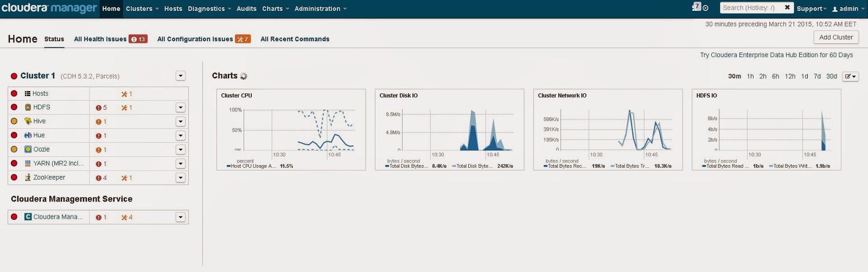Click the parcel notification icon showing 7
The width and height of the screenshot is (868, 272).
(x=697, y=7)
